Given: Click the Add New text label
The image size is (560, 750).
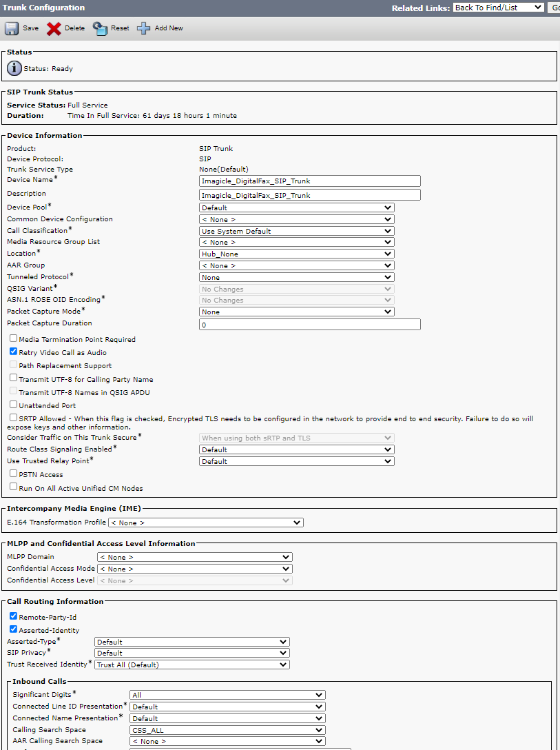Looking at the screenshot, I should click(169, 28).
